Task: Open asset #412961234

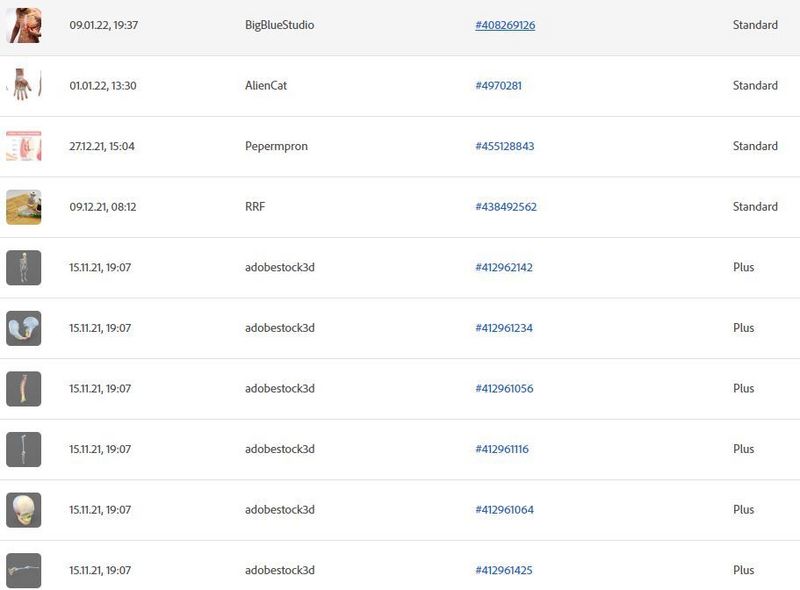Action: [x=504, y=328]
